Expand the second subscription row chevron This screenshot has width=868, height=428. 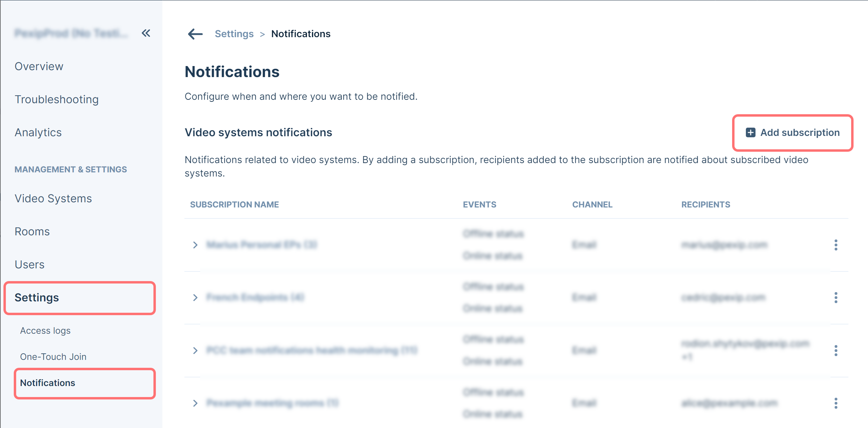click(195, 298)
